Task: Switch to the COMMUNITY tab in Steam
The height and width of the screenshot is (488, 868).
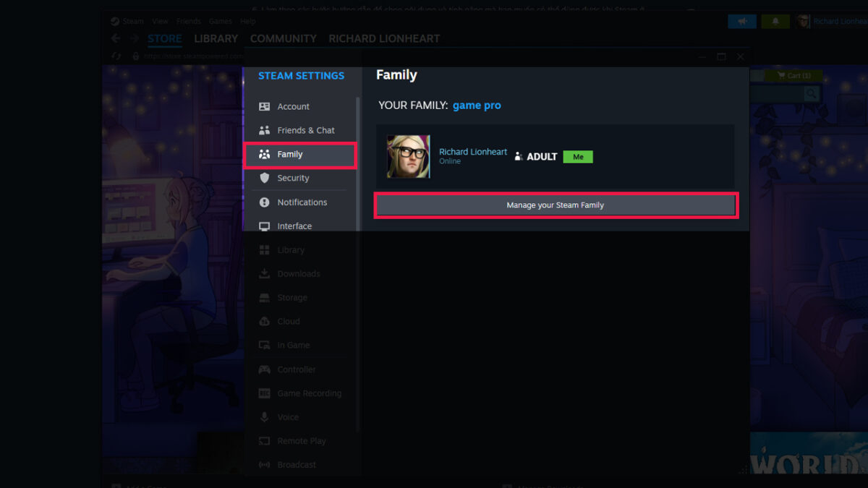Action: click(284, 38)
